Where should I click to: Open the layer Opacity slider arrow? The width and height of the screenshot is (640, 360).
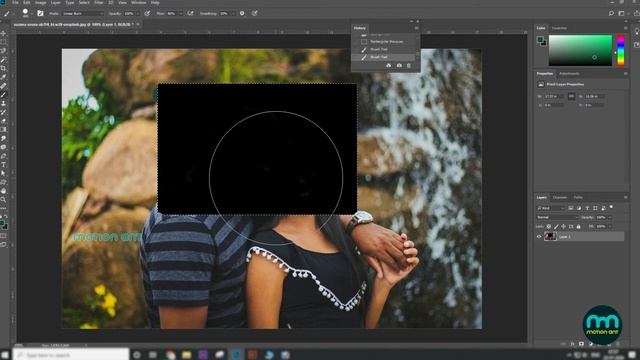609,217
